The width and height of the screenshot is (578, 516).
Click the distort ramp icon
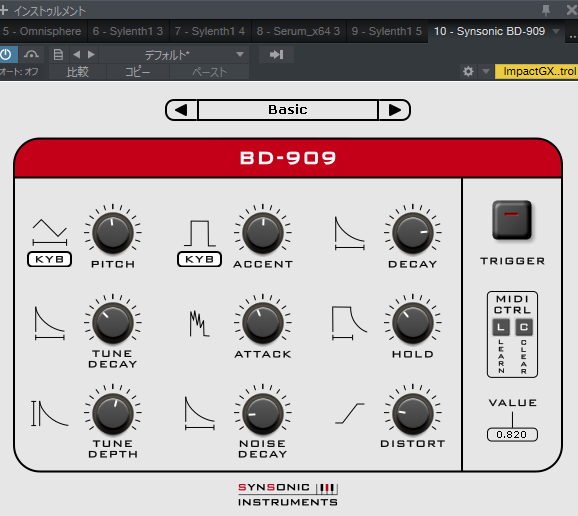pyautogui.click(x=349, y=414)
